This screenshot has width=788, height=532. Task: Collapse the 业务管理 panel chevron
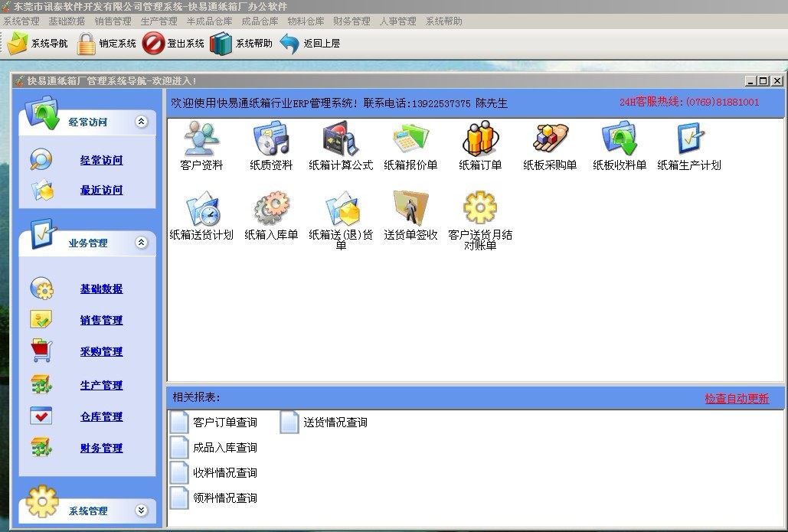click(141, 243)
